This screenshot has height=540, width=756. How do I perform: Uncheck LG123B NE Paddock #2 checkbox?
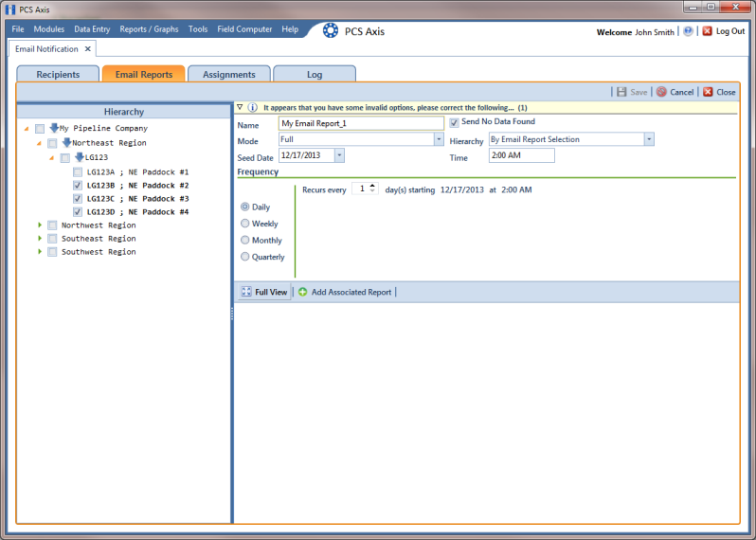[x=78, y=185]
